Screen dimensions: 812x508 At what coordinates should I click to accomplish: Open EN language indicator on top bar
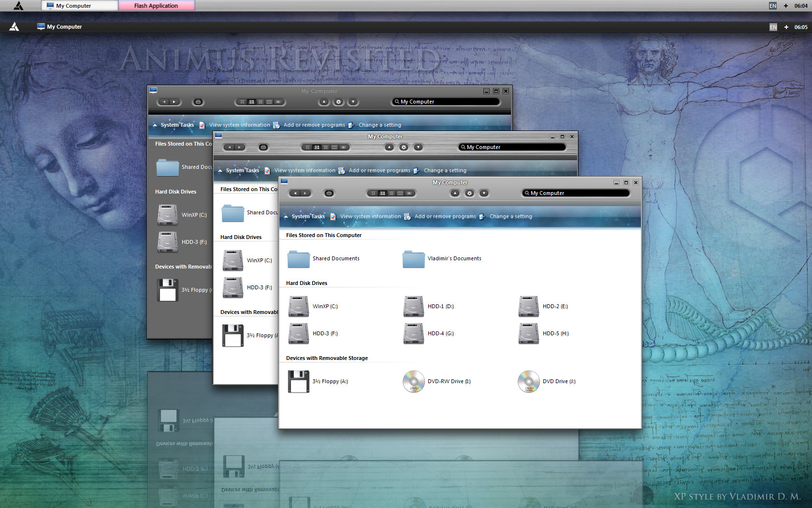pos(773,6)
